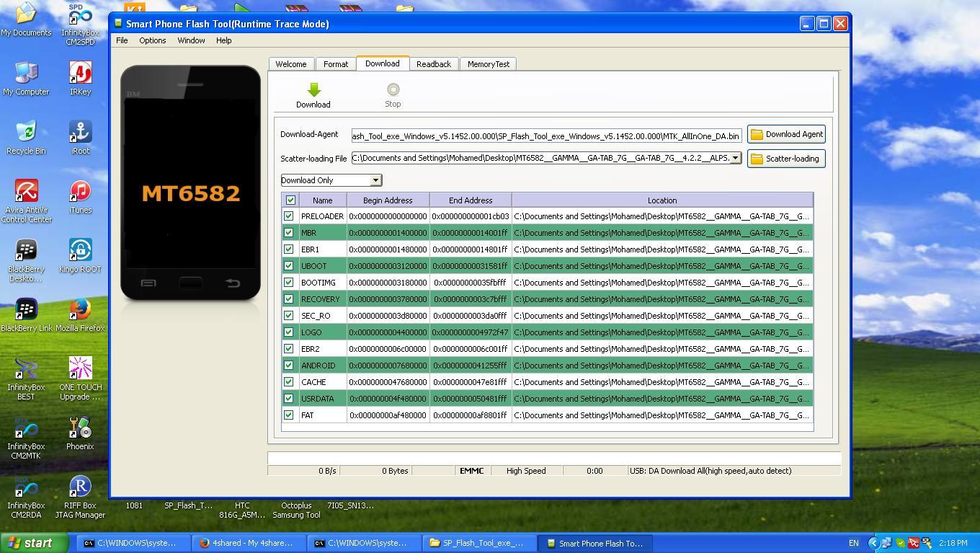Click EMMC in the status bar

tap(472, 471)
